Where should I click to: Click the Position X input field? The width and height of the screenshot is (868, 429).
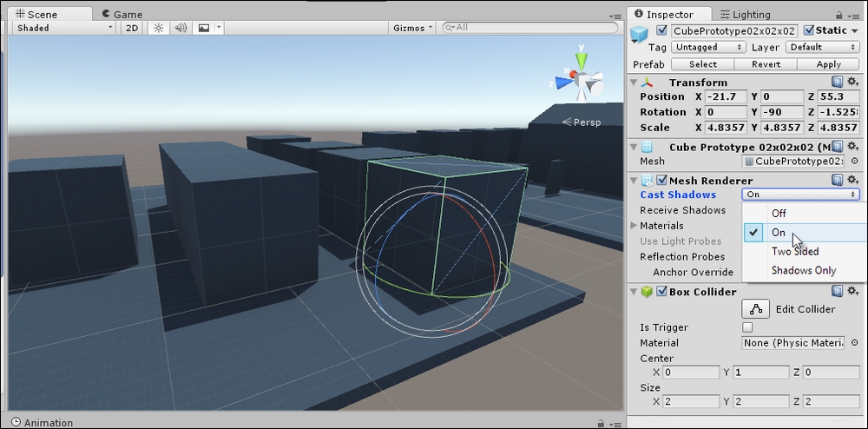[726, 96]
